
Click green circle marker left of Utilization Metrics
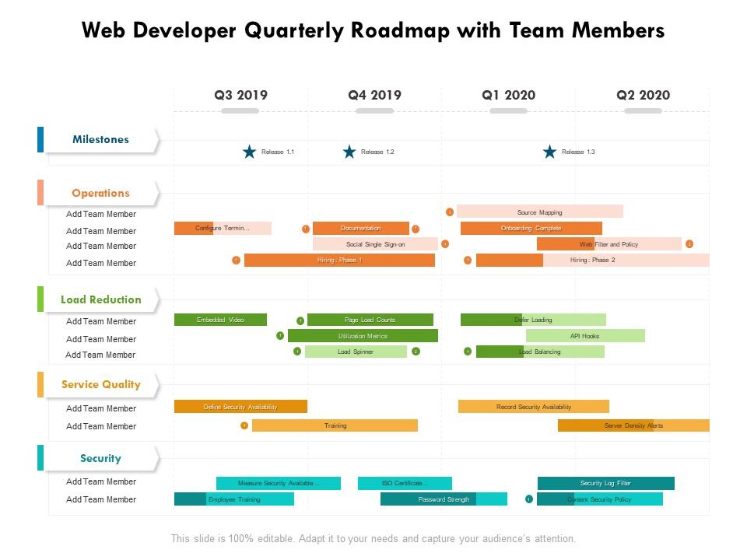[280, 336]
